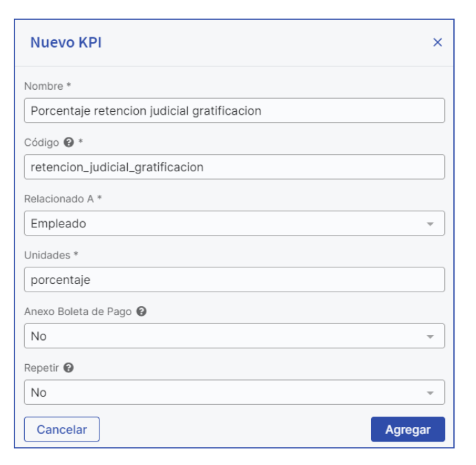Click the Nombre field label
476x465 pixels.
[x=44, y=86]
